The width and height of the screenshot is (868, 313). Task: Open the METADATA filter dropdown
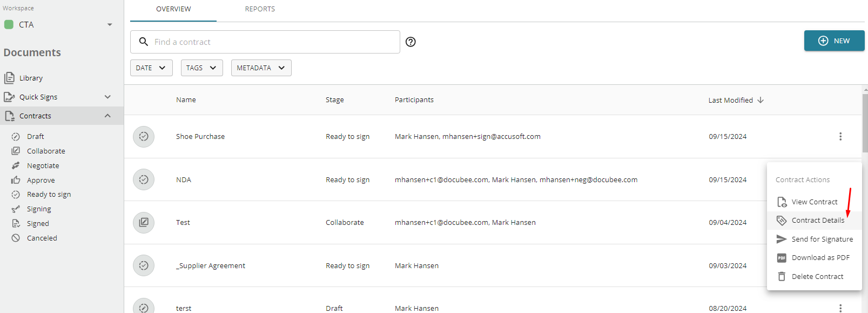[261, 68]
